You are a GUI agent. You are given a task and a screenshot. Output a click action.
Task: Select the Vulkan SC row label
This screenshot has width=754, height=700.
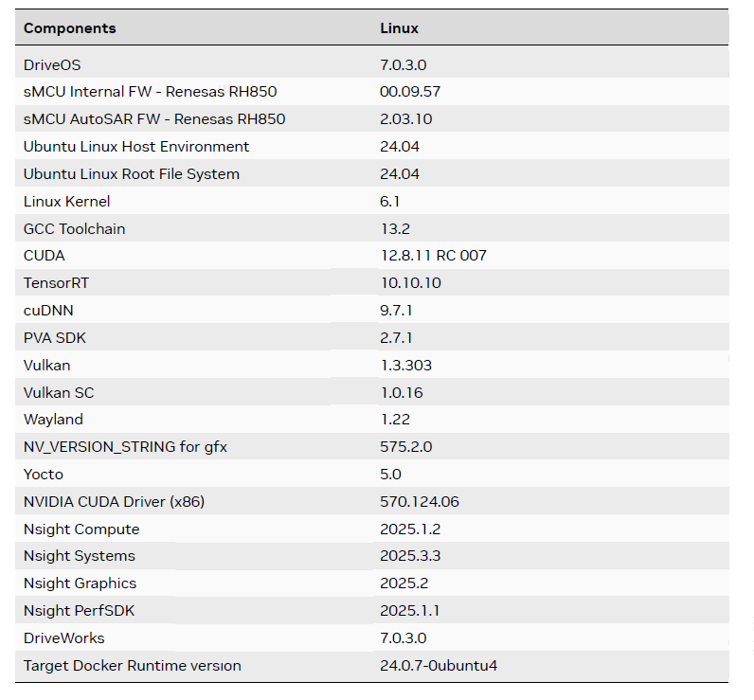click(59, 392)
